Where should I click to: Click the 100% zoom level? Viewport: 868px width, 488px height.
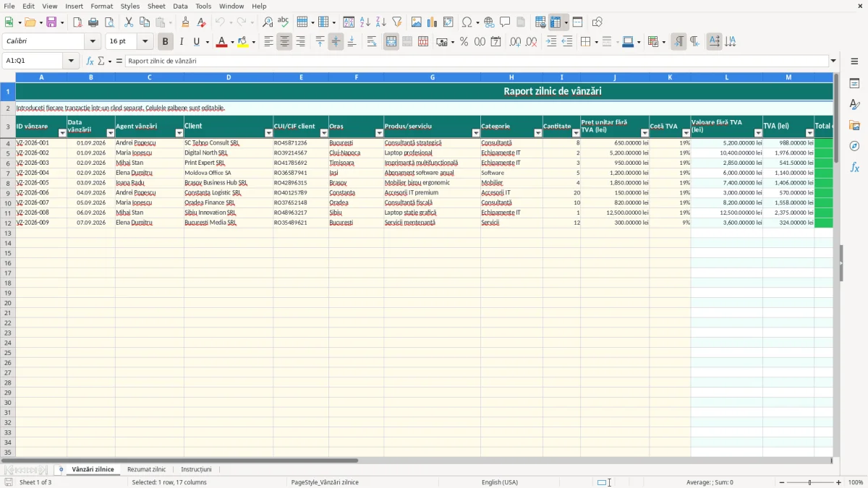pyautogui.click(x=855, y=482)
